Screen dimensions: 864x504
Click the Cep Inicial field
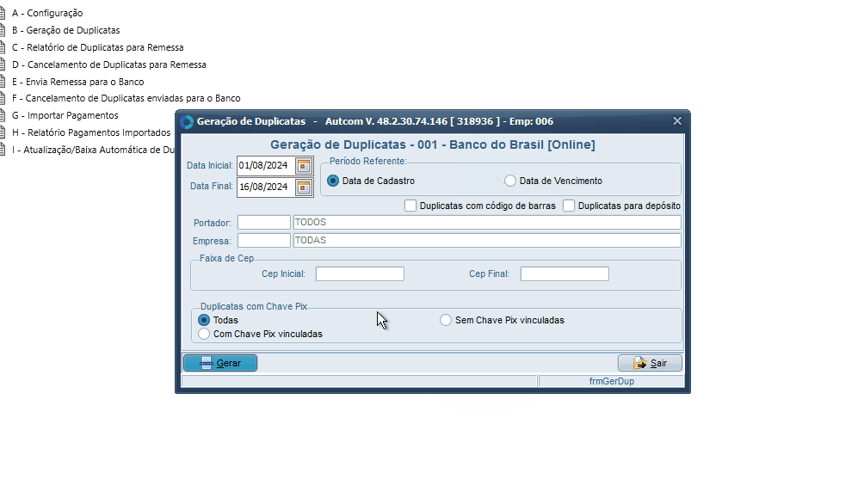(x=360, y=274)
